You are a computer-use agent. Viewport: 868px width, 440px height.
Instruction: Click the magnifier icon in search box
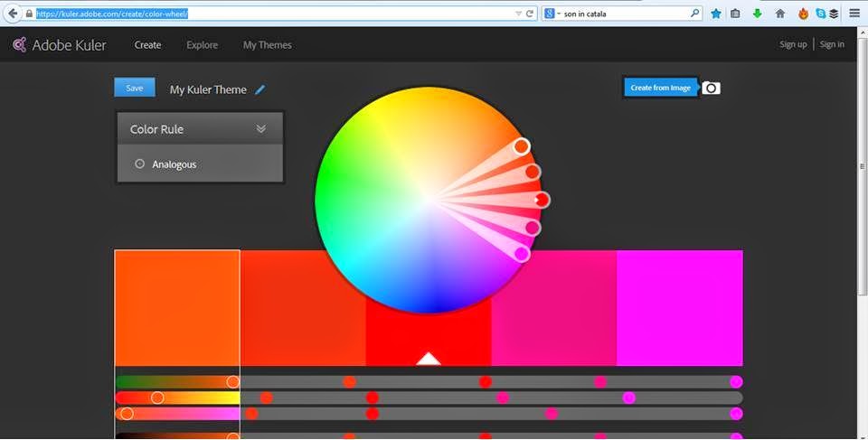(x=694, y=14)
